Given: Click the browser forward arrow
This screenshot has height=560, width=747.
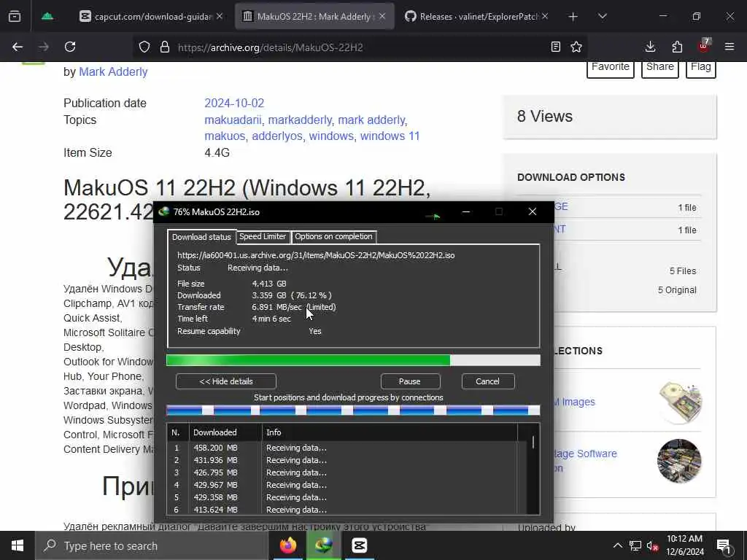Looking at the screenshot, I should point(43,47).
